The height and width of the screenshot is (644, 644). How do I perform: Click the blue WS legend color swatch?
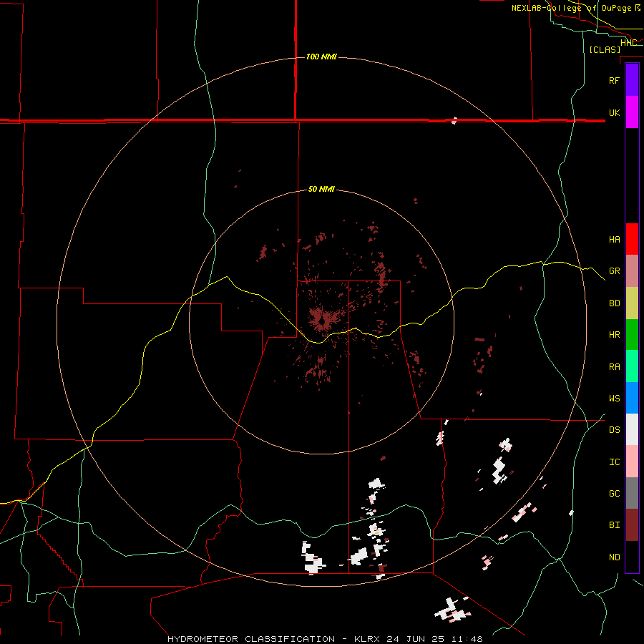pyautogui.click(x=632, y=398)
